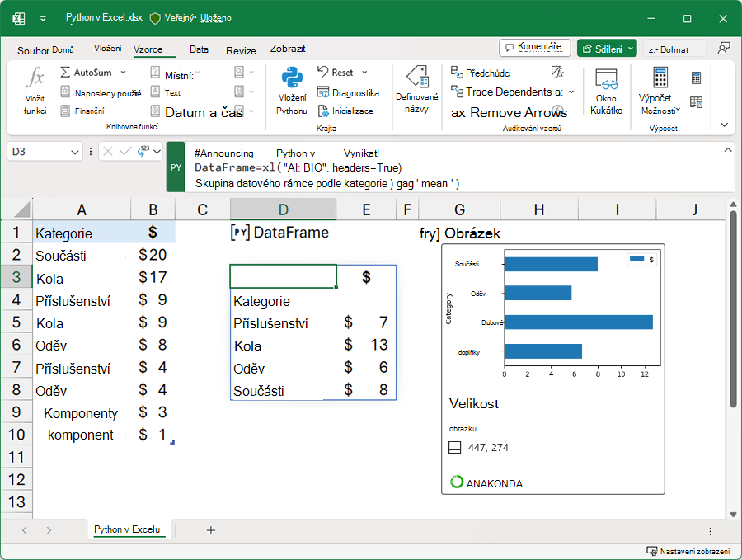Trace Předchůdci of the cell
Image resolution: width=742 pixels, height=560 pixels.
click(481, 73)
